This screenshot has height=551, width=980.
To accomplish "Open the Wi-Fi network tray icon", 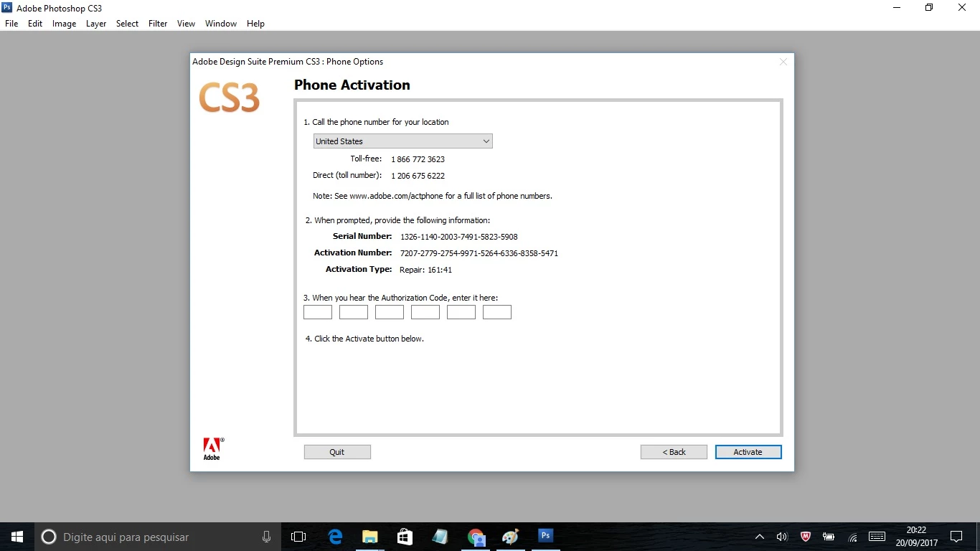I will pyautogui.click(x=852, y=537).
